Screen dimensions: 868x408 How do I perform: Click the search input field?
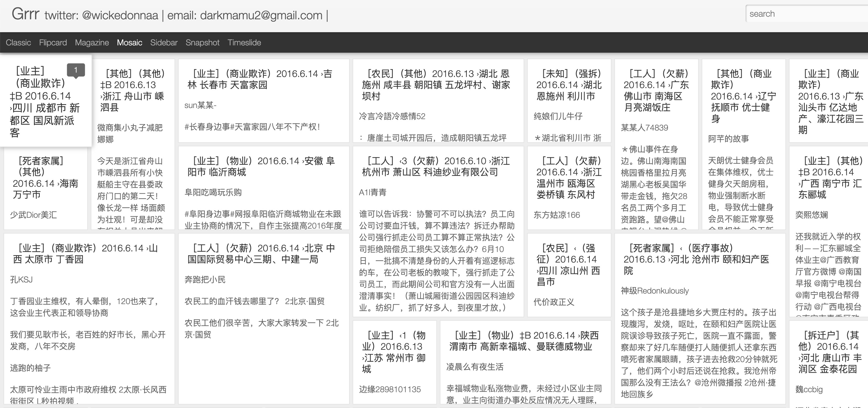807,14
